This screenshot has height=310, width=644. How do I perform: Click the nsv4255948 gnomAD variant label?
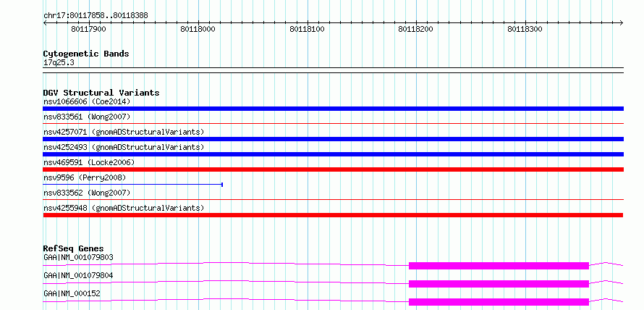coord(124,208)
